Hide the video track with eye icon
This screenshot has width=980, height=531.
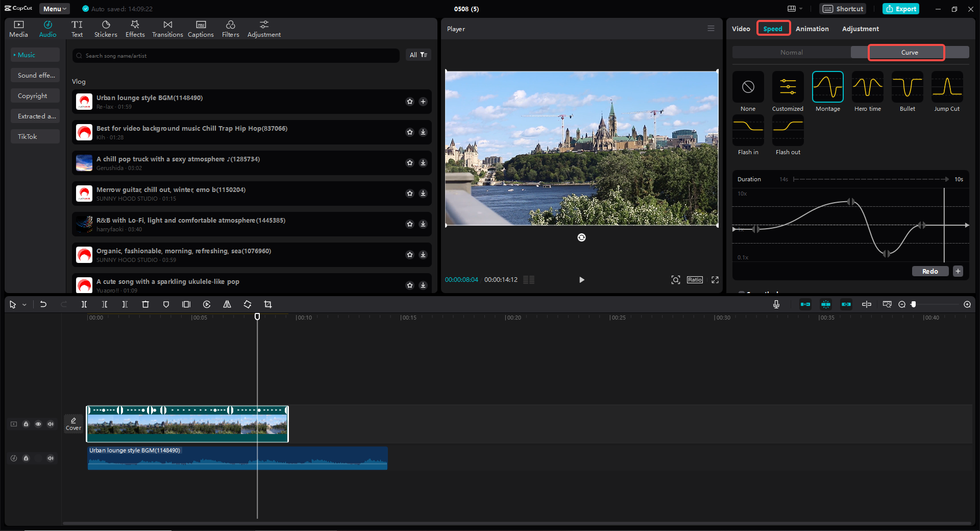point(38,424)
